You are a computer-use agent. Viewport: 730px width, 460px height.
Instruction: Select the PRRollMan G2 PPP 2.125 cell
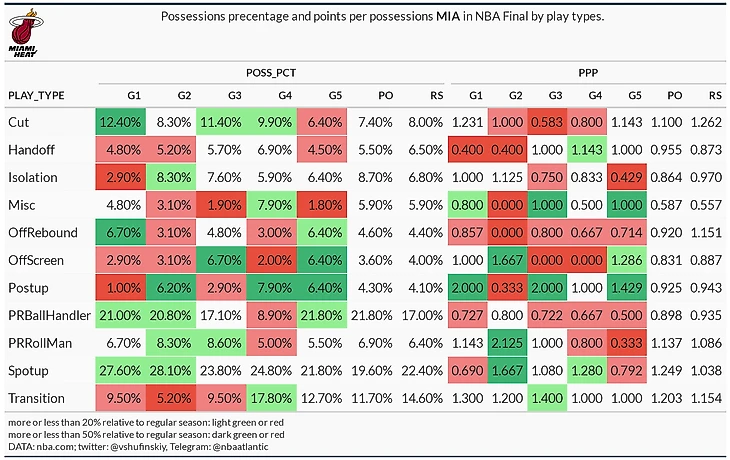(x=507, y=343)
